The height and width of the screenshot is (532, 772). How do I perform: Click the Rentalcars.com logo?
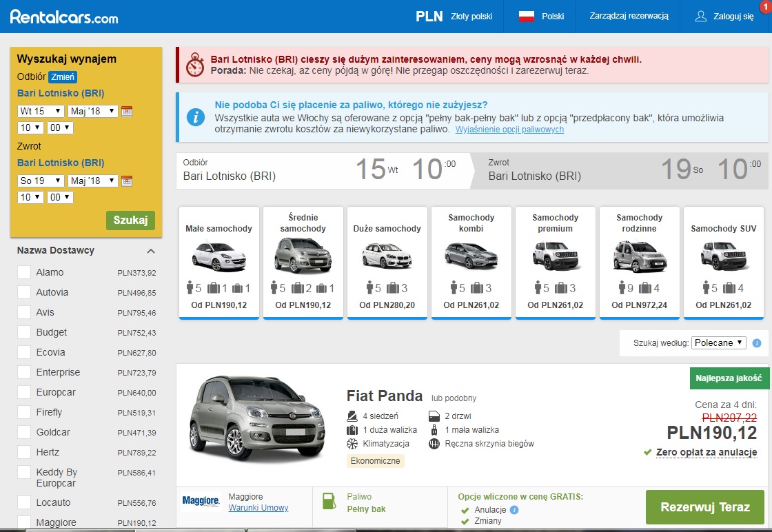click(64, 17)
